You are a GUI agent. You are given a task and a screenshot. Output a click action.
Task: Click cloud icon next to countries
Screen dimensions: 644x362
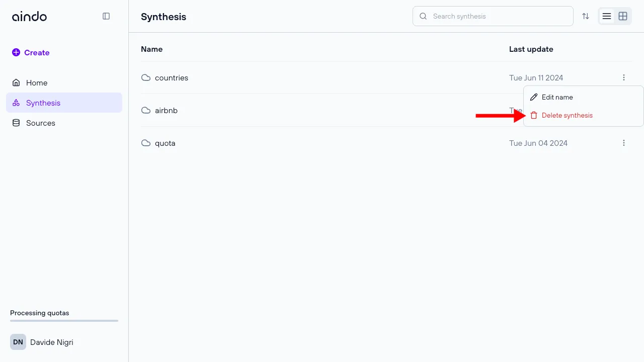[146, 77]
